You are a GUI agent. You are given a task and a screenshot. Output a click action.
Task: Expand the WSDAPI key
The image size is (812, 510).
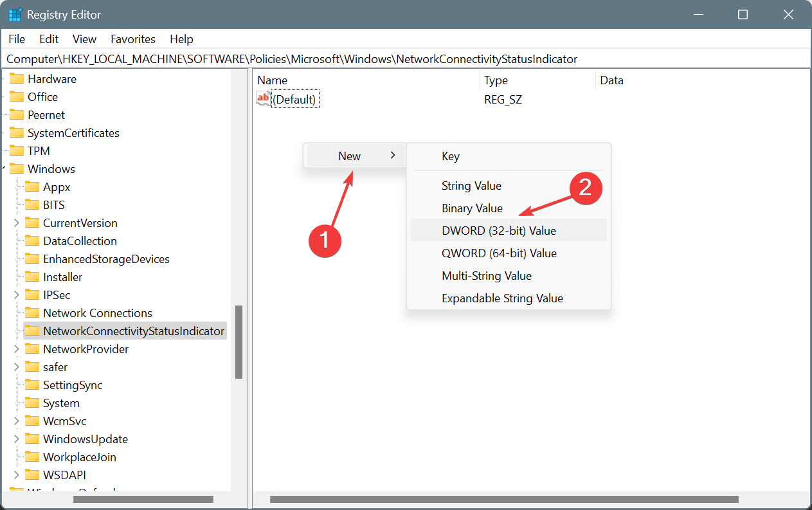pos(16,475)
